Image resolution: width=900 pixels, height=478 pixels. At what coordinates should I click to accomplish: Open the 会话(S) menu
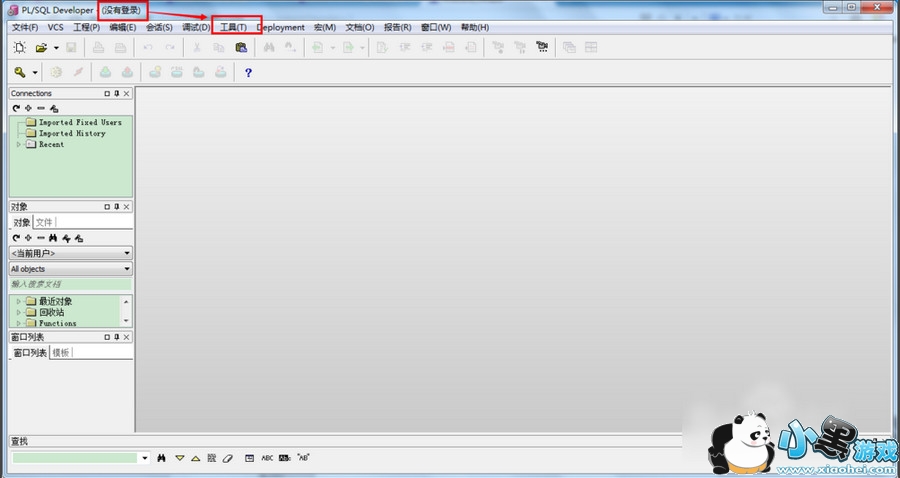tap(159, 28)
